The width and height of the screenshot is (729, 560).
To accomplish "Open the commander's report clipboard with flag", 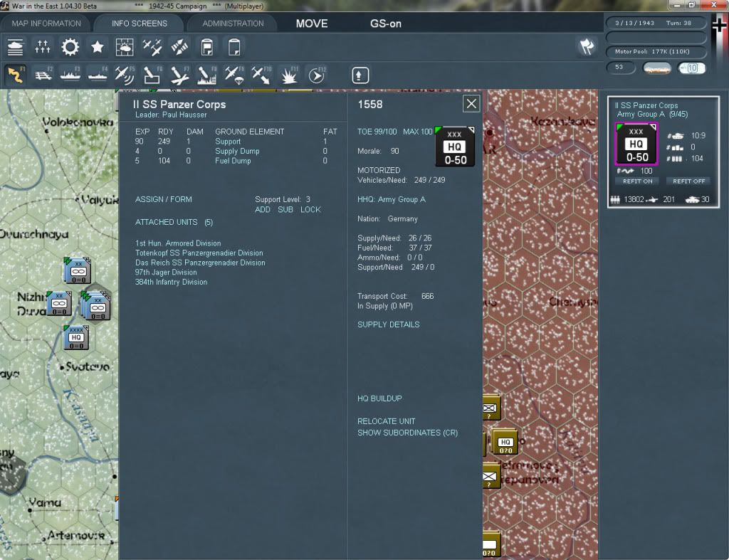I will (207, 47).
